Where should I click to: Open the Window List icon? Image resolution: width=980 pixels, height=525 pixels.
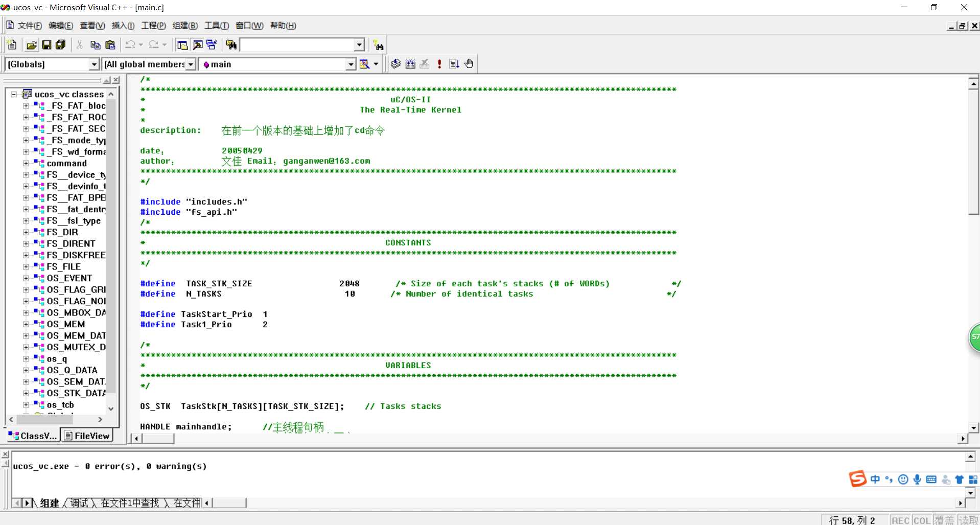(x=212, y=45)
